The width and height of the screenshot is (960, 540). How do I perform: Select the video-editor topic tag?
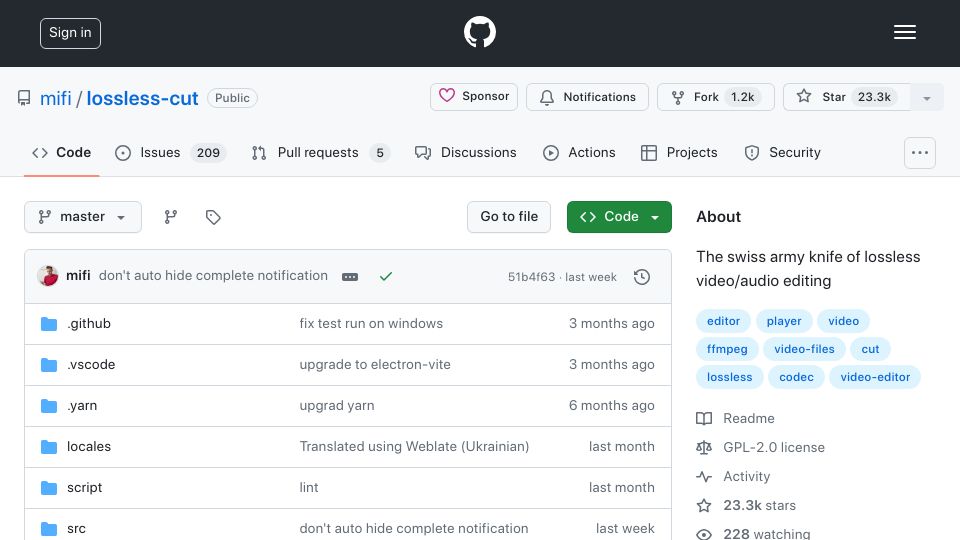(875, 377)
